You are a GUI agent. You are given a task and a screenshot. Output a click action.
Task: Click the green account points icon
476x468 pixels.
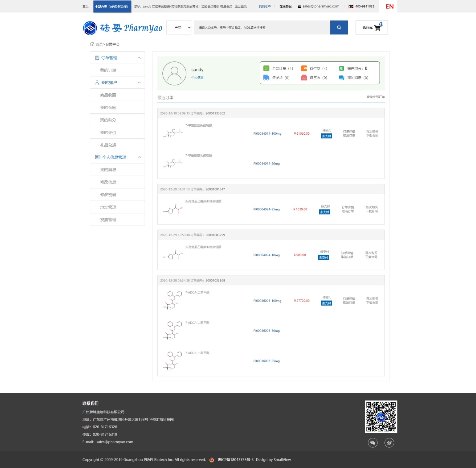pyautogui.click(x=341, y=68)
